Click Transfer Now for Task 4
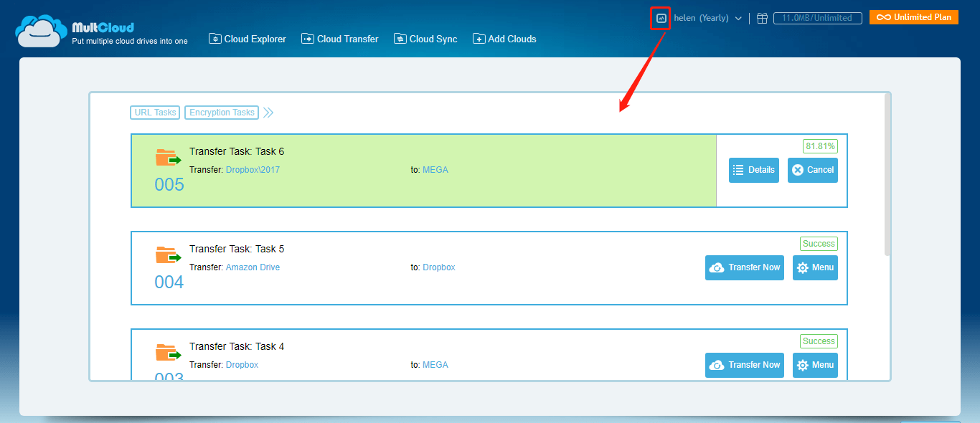The width and height of the screenshot is (980, 423). (x=745, y=365)
